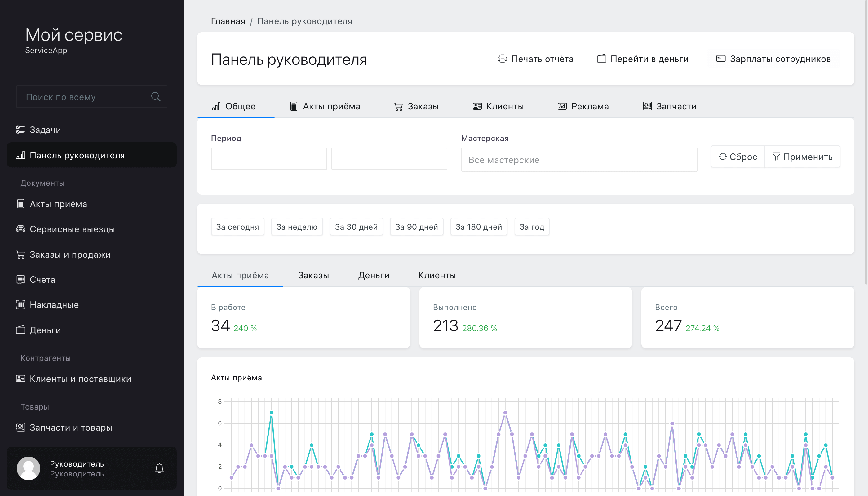Viewport: 868px width, 496px height.
Task: Switch to the lower Деньги tab
Action: [373, 275]
